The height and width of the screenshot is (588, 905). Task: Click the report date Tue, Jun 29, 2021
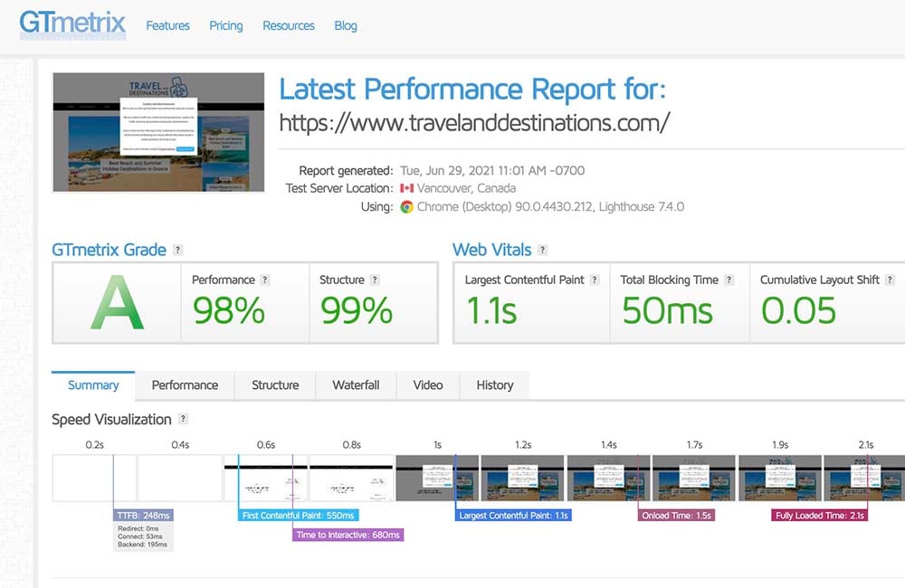click(x=492, y=171)
